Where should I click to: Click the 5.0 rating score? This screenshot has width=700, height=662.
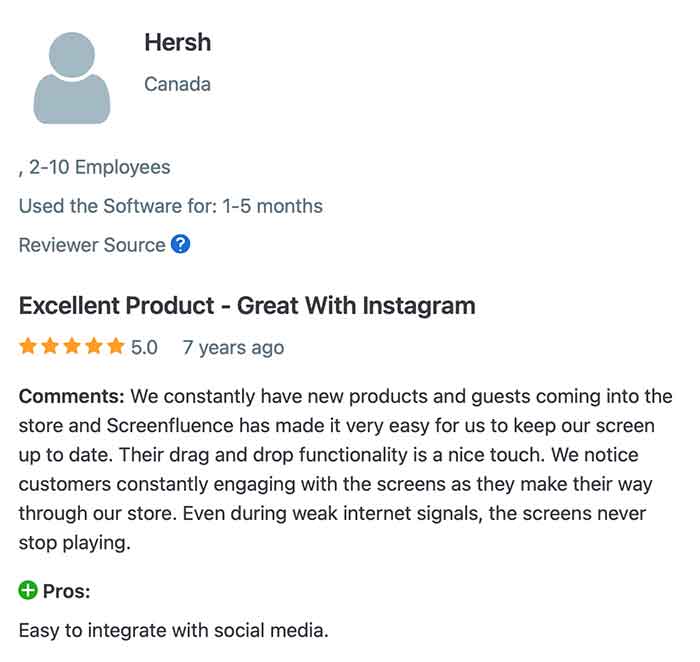point(144,348)
